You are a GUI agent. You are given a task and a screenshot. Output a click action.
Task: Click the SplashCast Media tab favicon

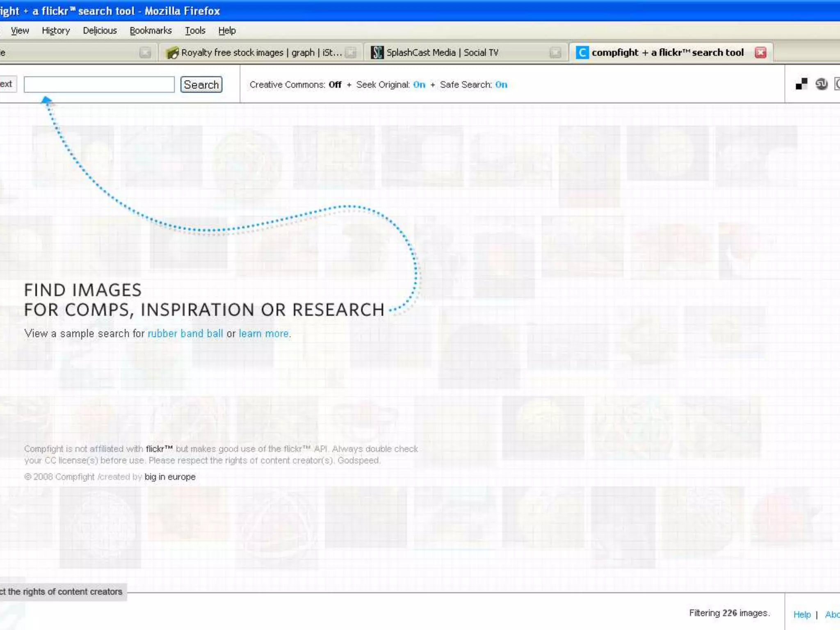tap(377, 52)
